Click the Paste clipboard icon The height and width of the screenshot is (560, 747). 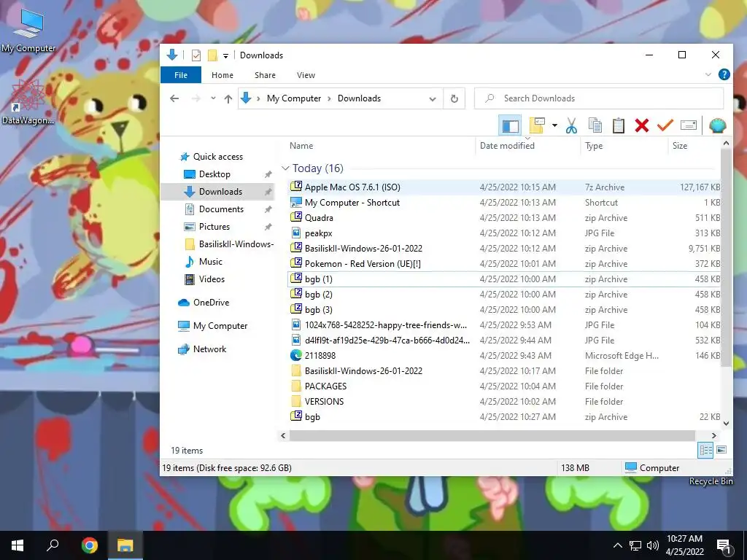(619, 125)
